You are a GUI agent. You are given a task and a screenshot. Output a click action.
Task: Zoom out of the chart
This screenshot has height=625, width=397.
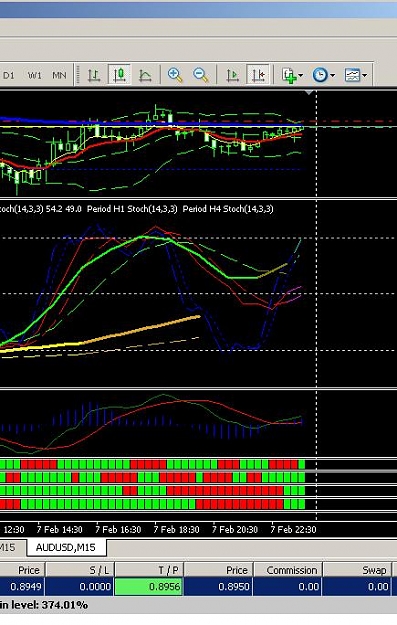[x=200, y=75]
